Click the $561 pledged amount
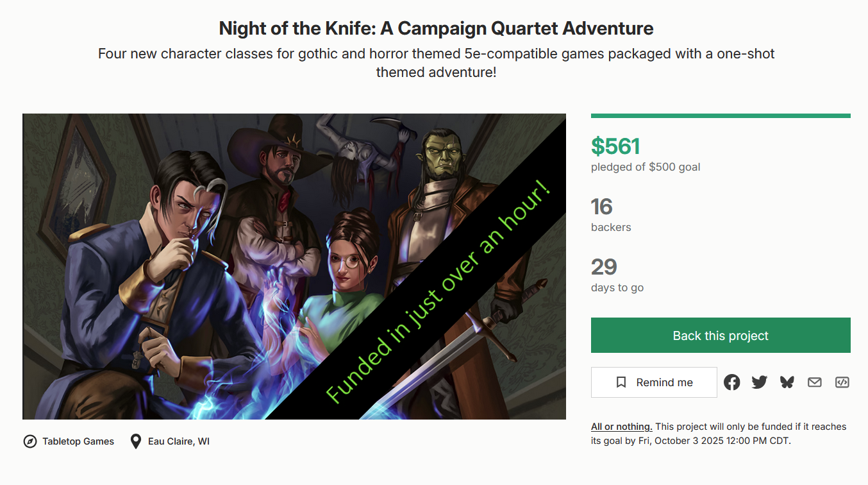This screenshot has width=868, height=485. coord(615,146)
